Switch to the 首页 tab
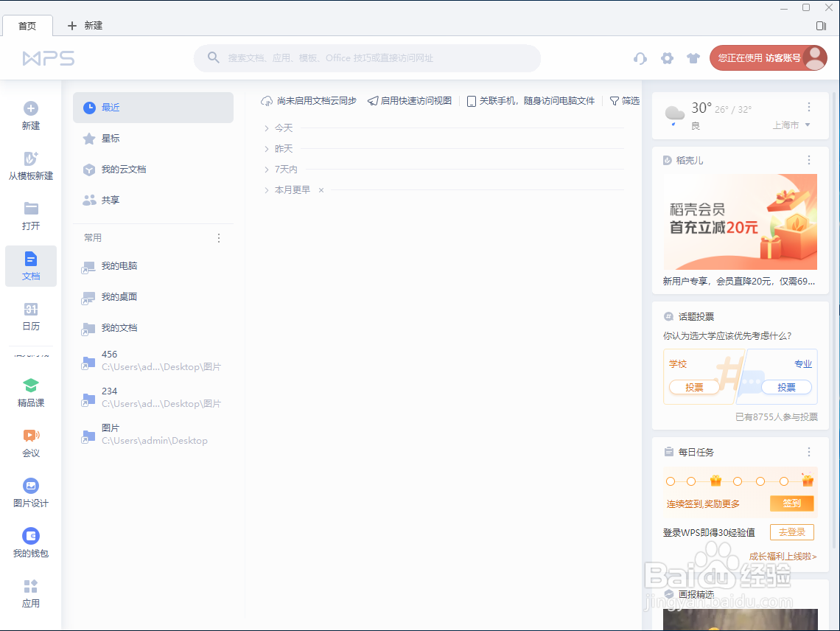This screenshot has width=840, height=631. (x=27, y=26)
